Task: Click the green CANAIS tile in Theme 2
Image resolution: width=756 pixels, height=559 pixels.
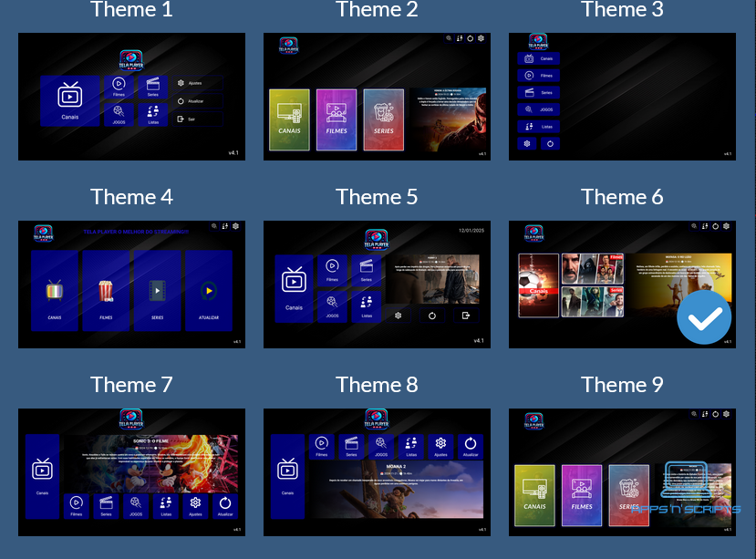Action: click(289, 119)
